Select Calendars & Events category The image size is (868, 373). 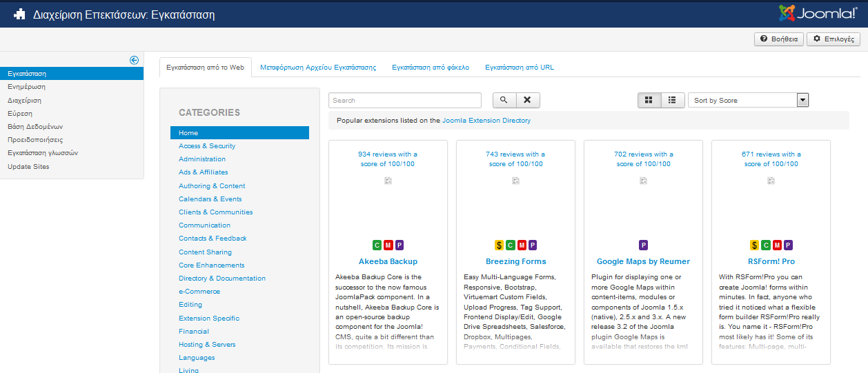coord(210,199)
